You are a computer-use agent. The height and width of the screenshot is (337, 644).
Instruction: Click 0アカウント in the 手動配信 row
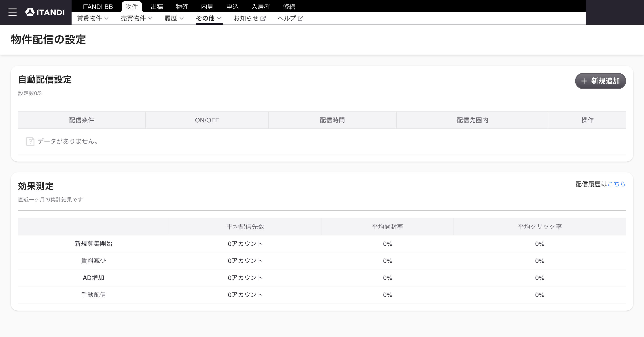[245, 295]
